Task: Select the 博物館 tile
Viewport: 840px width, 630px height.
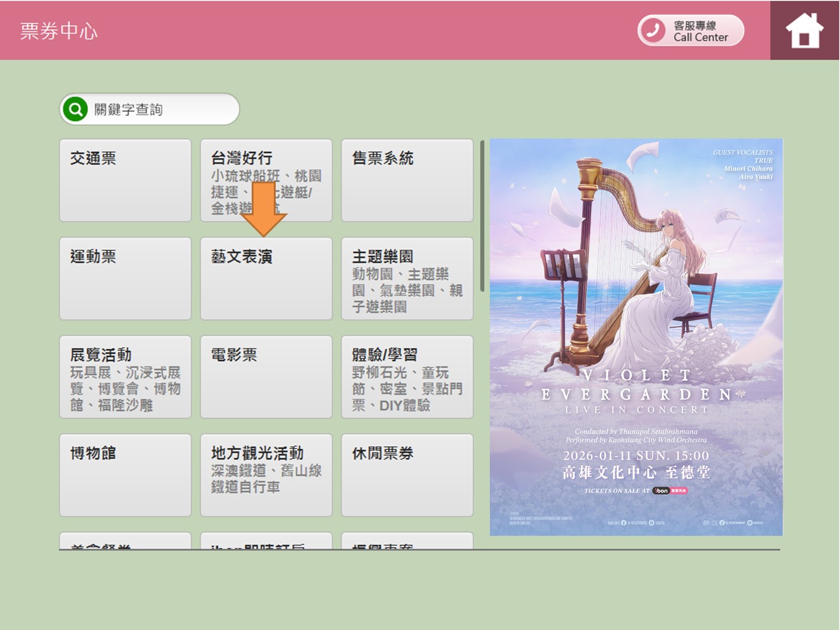Action: point(125,475)
